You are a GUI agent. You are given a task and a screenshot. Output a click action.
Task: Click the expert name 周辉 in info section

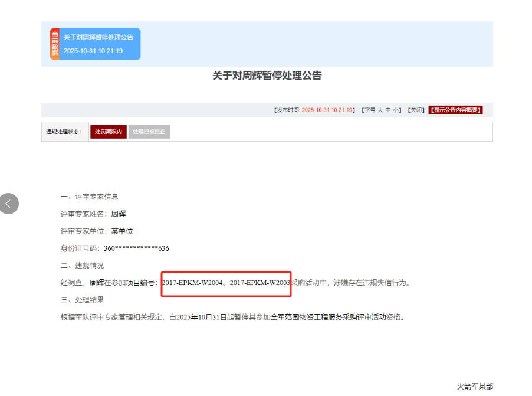[119, 214]
